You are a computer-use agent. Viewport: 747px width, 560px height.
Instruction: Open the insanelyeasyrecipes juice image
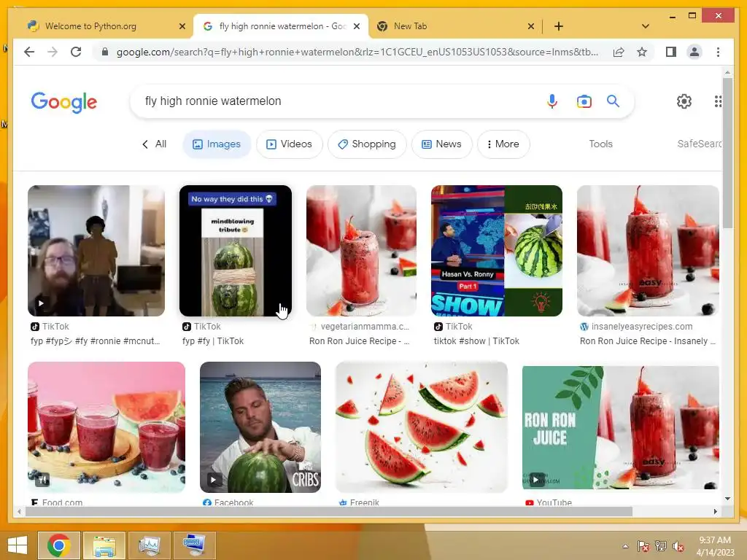[648, 251]
